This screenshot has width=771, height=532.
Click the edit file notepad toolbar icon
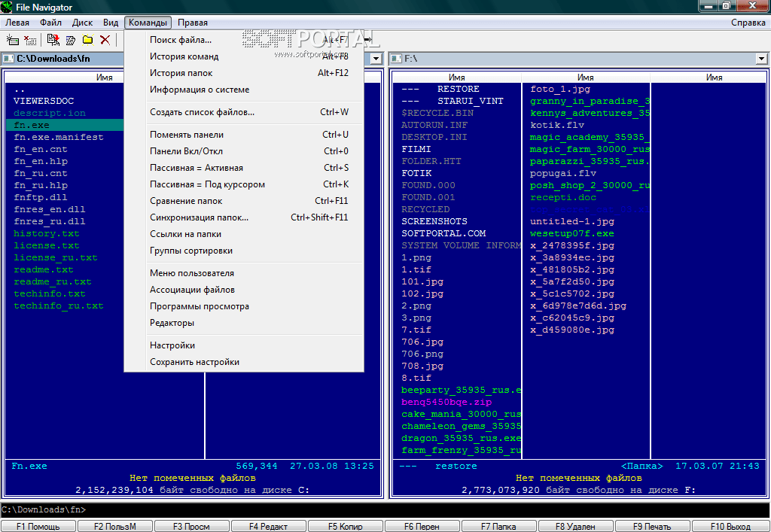[x=71, y=40]
